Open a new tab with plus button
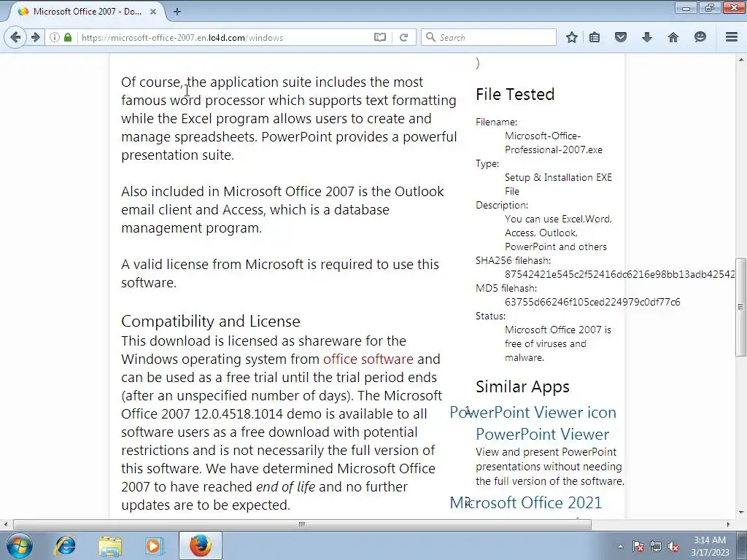 point(177,12)
